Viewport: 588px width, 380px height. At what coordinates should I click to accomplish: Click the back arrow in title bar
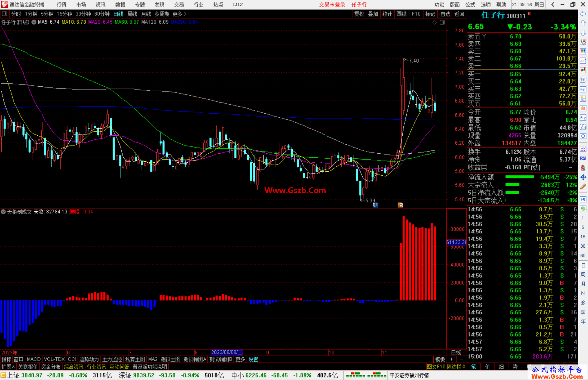(553, 4)
